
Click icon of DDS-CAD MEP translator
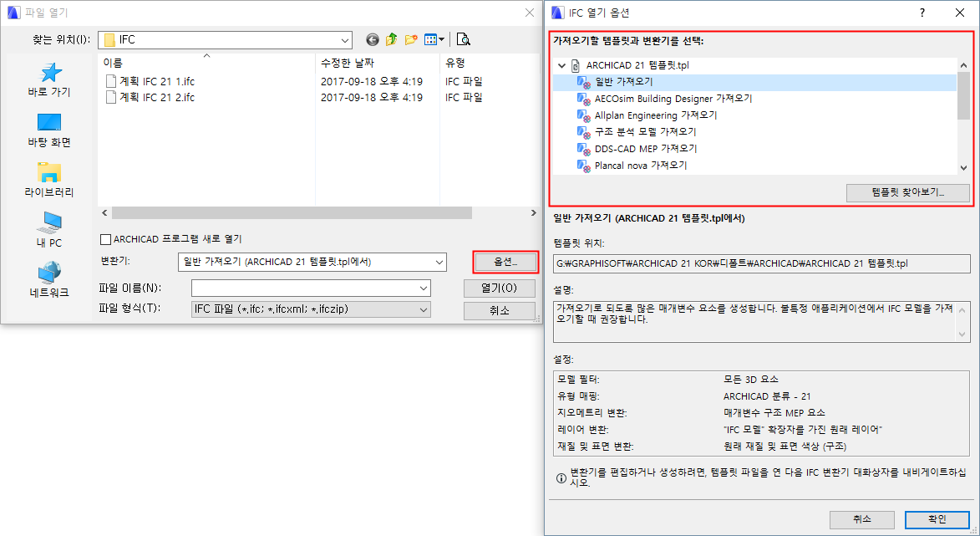tap(584, 149)
